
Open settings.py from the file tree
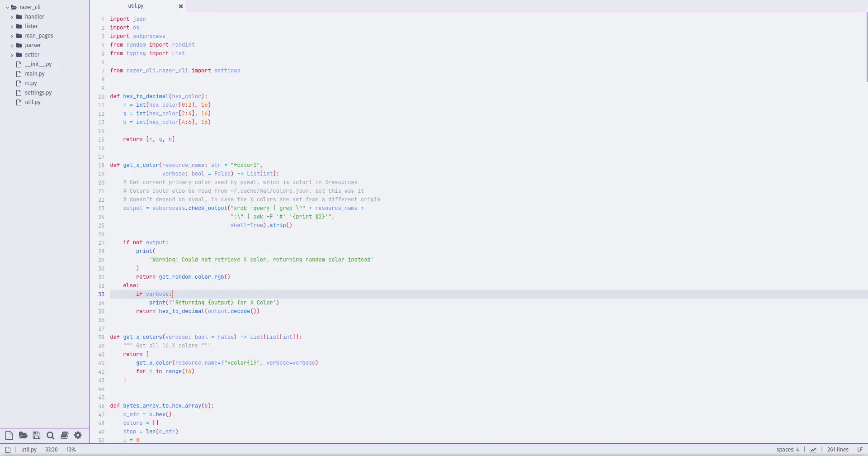point(38,93)
